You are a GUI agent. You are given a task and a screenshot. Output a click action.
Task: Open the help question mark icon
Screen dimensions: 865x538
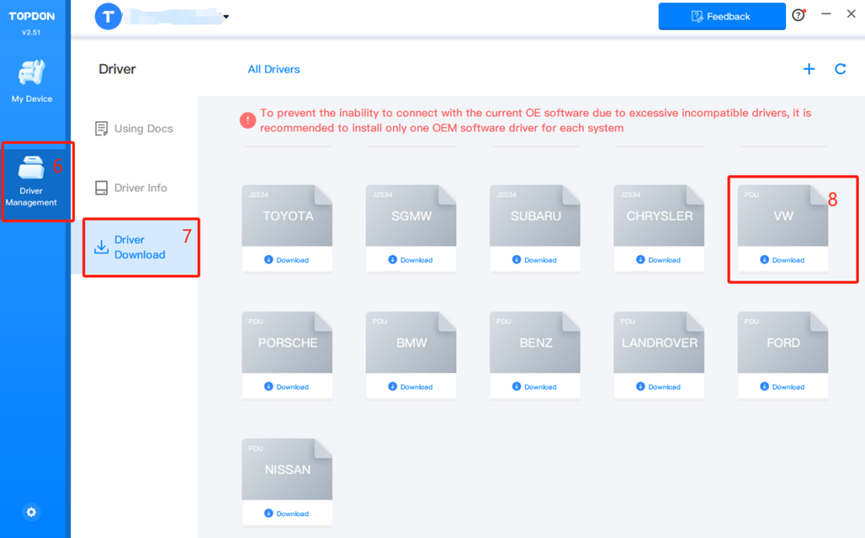[798, 15]
